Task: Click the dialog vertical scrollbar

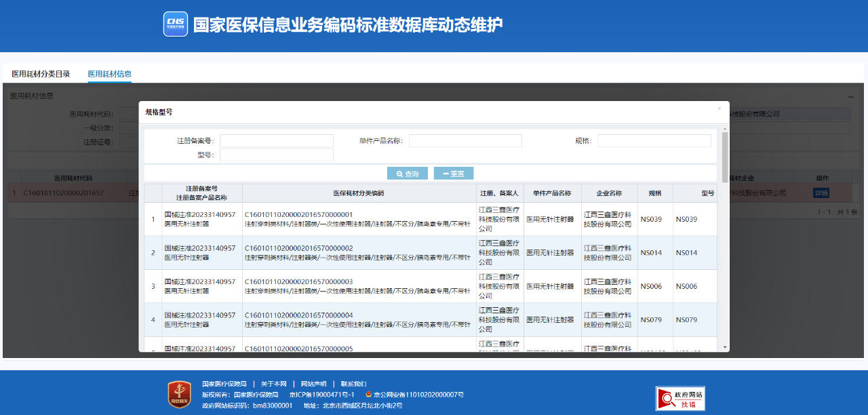Action: tap(725, 157)
